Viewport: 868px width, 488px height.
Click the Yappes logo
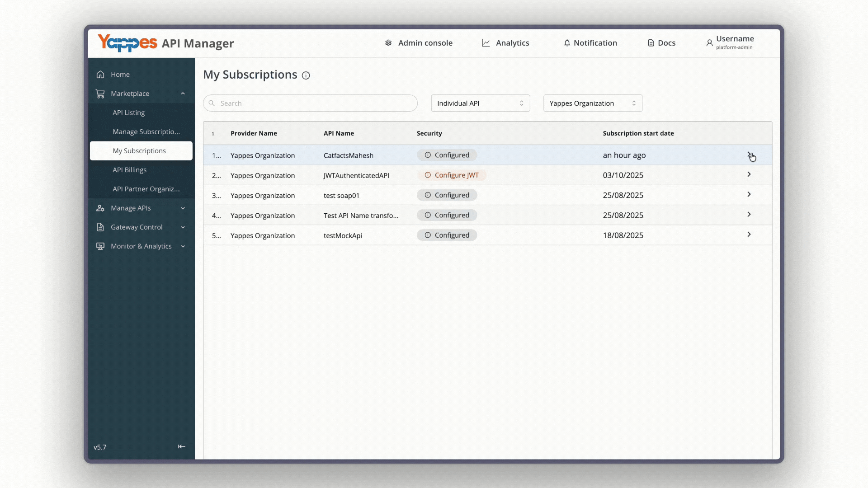[127, 43]
